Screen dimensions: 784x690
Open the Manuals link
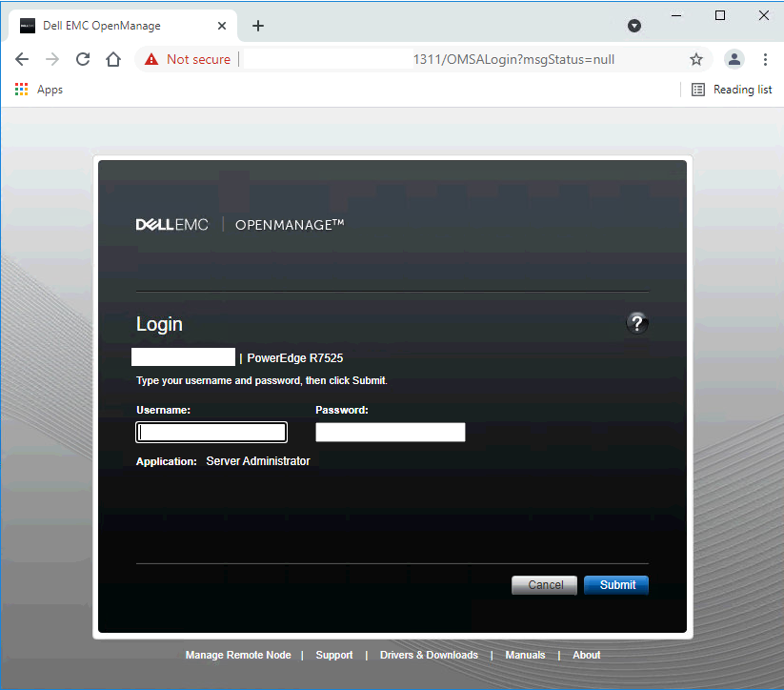[525, 655]
